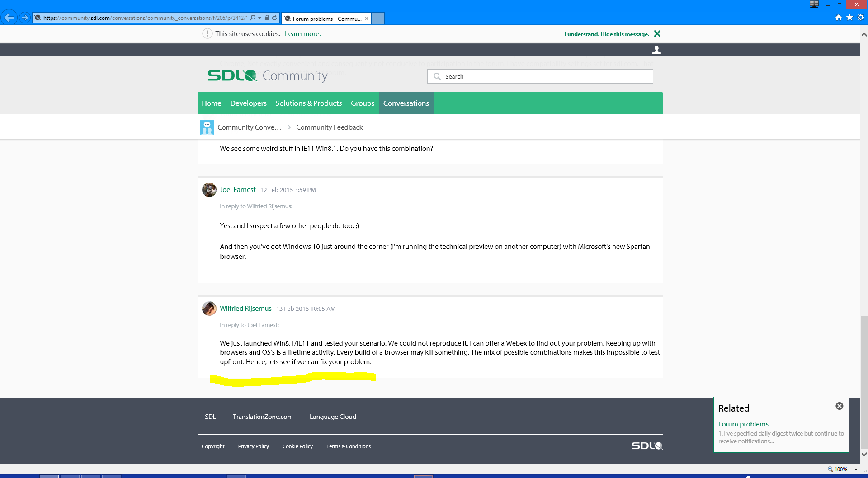The image size is (868, 478).
Task: Go to Solutions & Products menu
Action: click(x=309, y=103)
